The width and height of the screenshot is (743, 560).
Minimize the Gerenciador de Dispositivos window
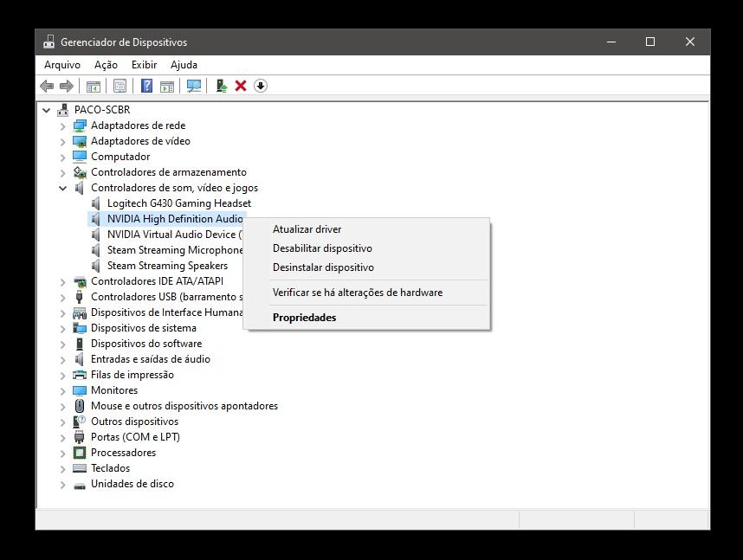611,42
